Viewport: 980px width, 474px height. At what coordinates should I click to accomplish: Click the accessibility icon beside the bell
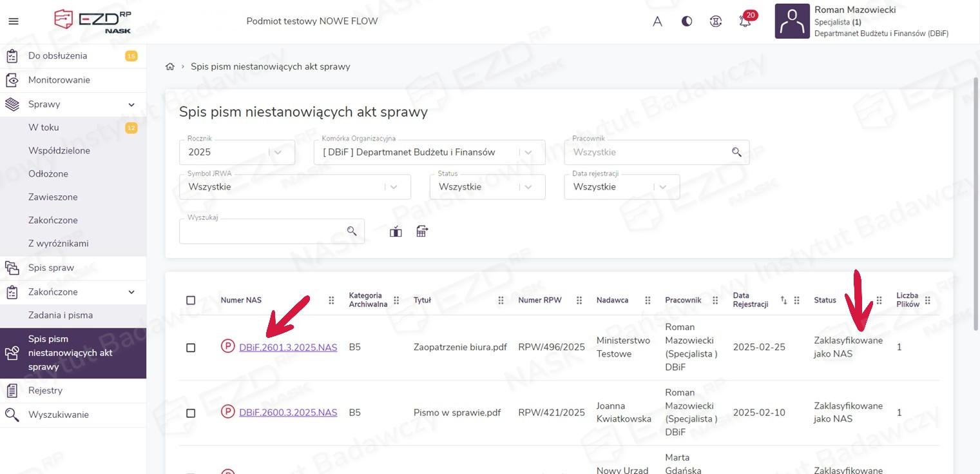point(716,21)
